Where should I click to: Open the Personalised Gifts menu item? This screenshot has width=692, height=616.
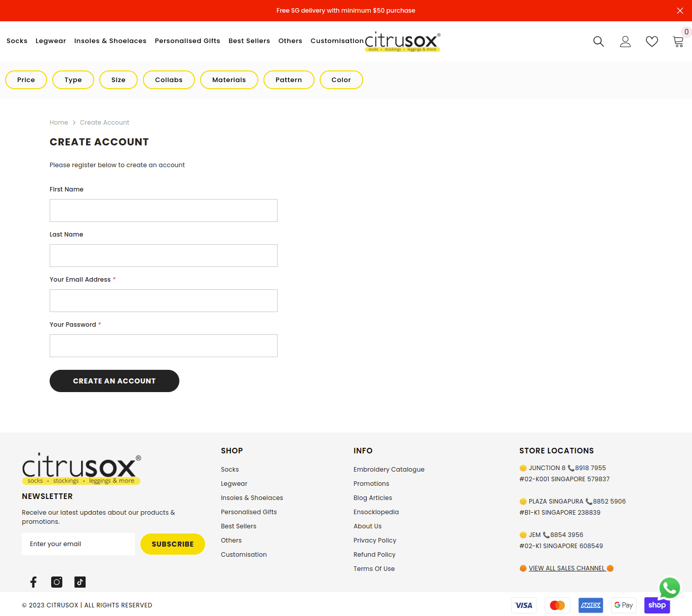[187, 41]
